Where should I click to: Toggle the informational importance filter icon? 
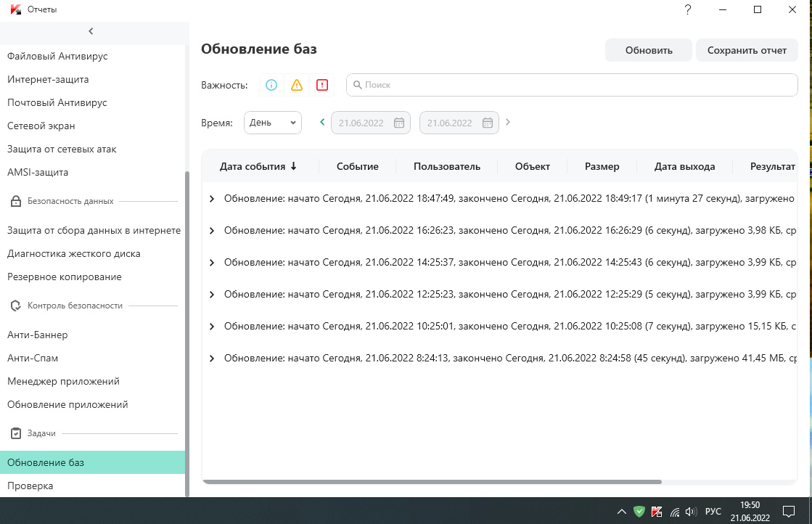point(271,85)
